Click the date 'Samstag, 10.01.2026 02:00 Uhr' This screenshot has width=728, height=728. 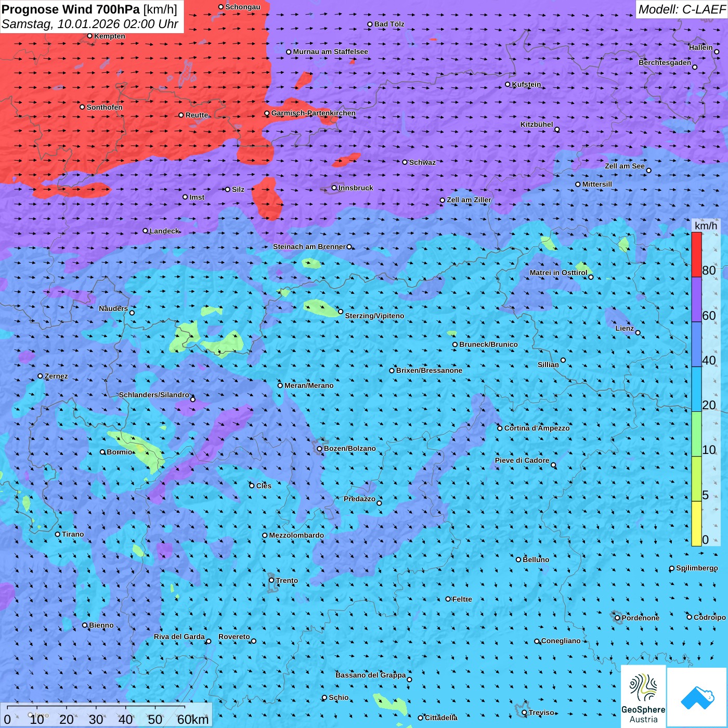coord(90,24)
